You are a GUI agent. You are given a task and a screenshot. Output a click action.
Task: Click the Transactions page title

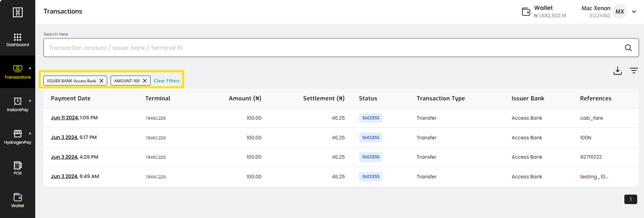coord(63,11)
